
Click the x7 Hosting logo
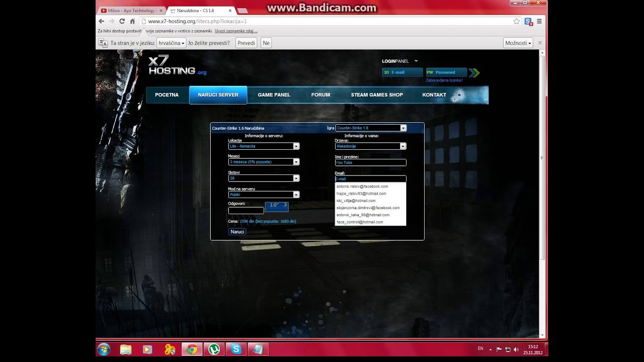coord(177,65)
